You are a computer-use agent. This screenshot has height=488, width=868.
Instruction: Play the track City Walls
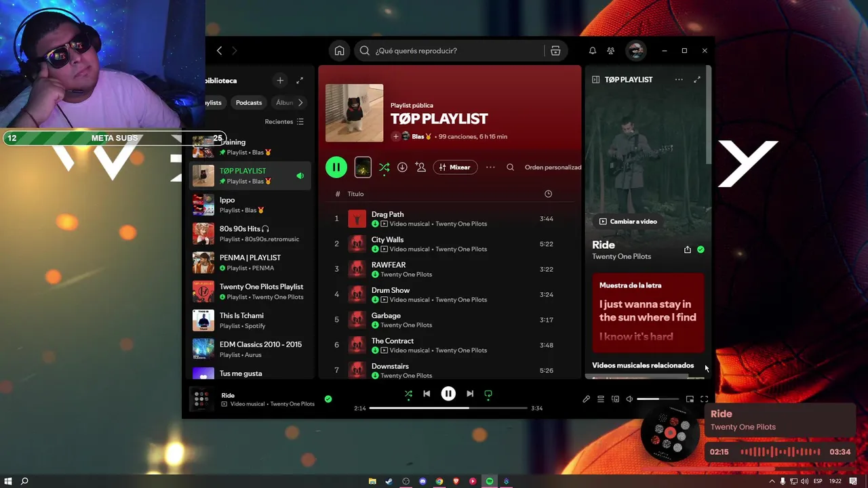click(x=450, y=244)
